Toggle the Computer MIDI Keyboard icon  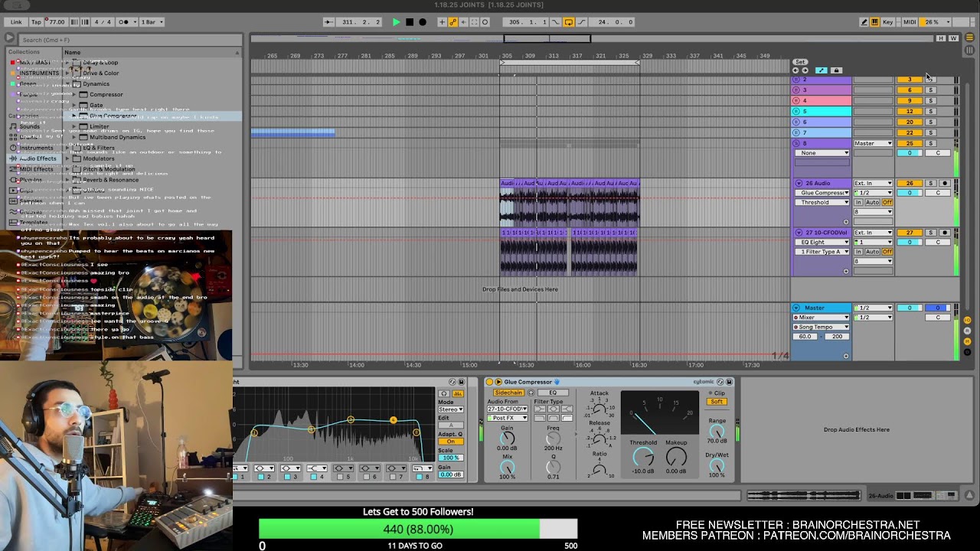pyautogui.click(x=874, y=22)
